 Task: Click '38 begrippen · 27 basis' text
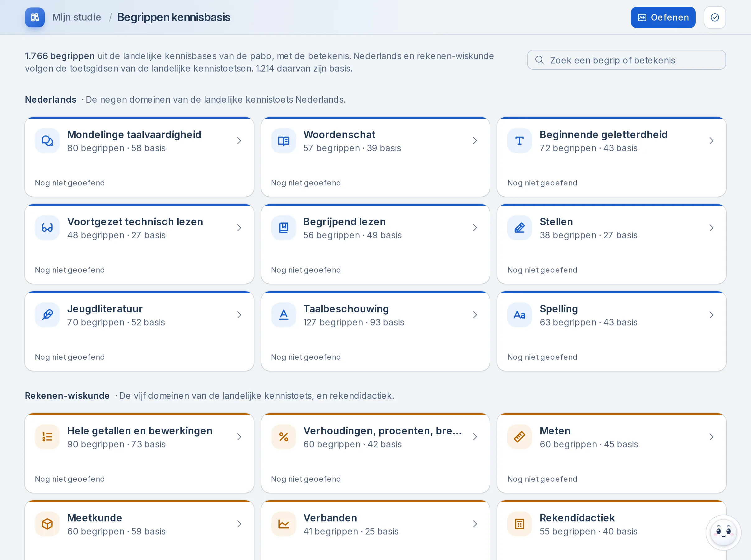[x=588, y=235]
